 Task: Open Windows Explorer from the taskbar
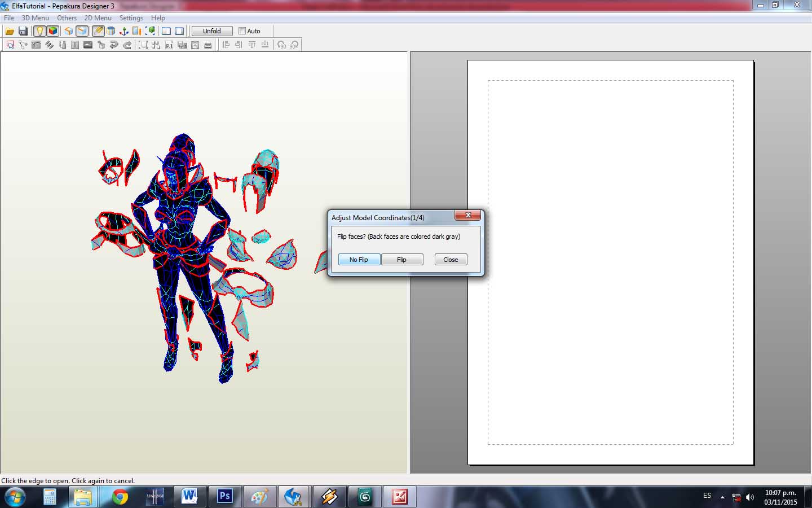point(83,497)
